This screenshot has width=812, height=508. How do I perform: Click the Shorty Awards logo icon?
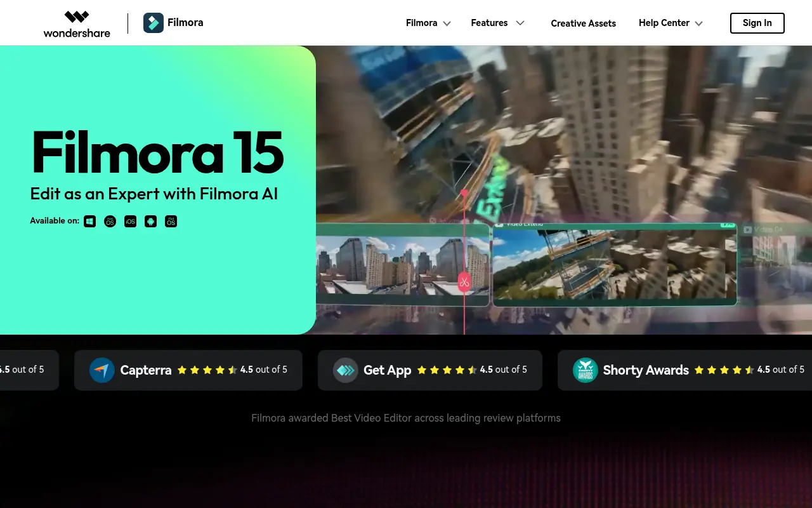pos(586,370)
